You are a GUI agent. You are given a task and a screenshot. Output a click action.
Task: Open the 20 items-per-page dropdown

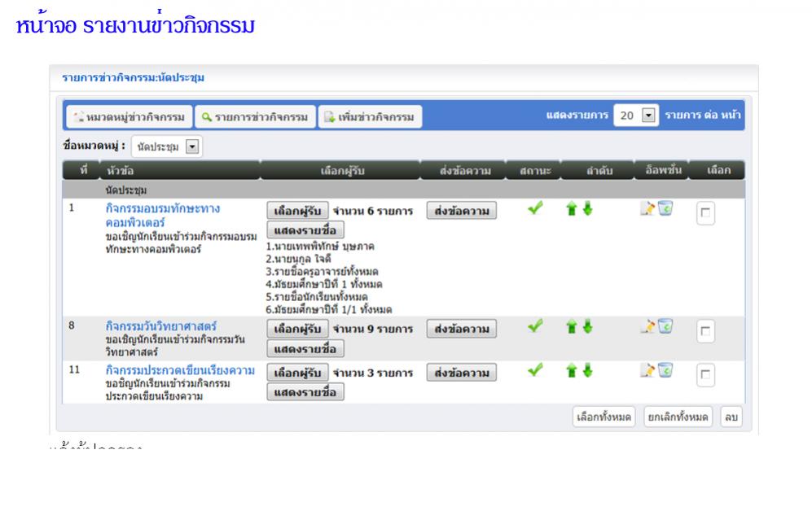(636, 115)
